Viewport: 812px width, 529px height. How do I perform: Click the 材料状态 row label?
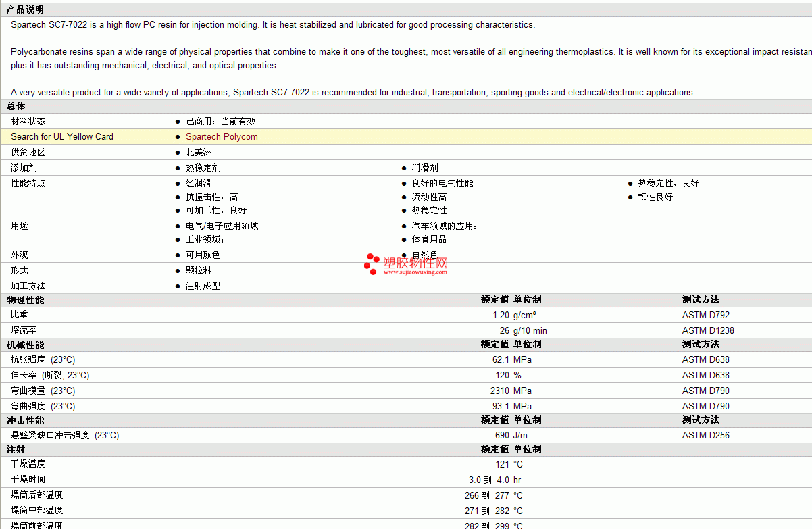[28, 121]
